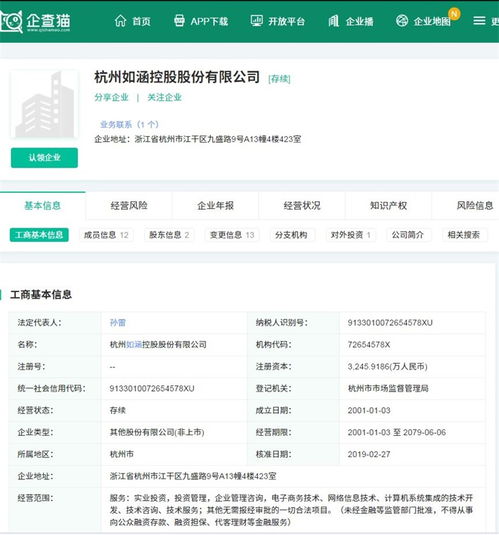Click 其他股份有限公司(非上市) cell
This screenshot has height=535, width=499.
pos(157,432)
